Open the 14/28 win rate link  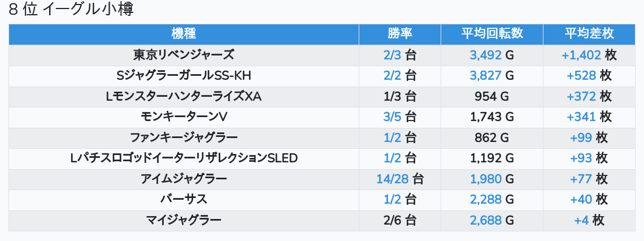pos(393,179)
